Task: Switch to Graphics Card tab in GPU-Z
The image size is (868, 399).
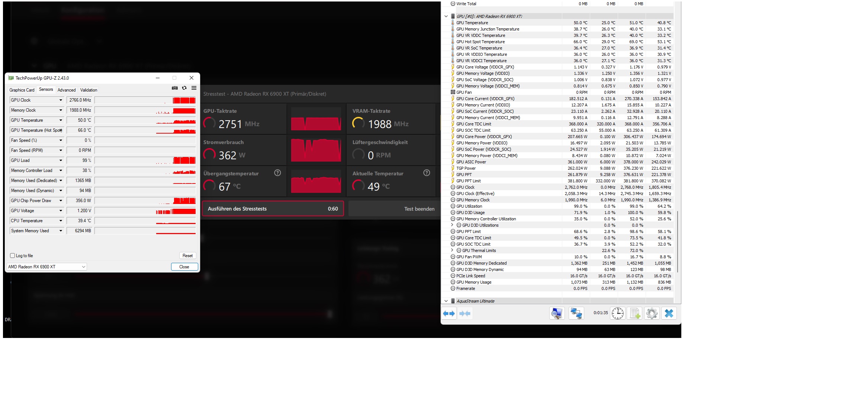Action: coord(22,90)
